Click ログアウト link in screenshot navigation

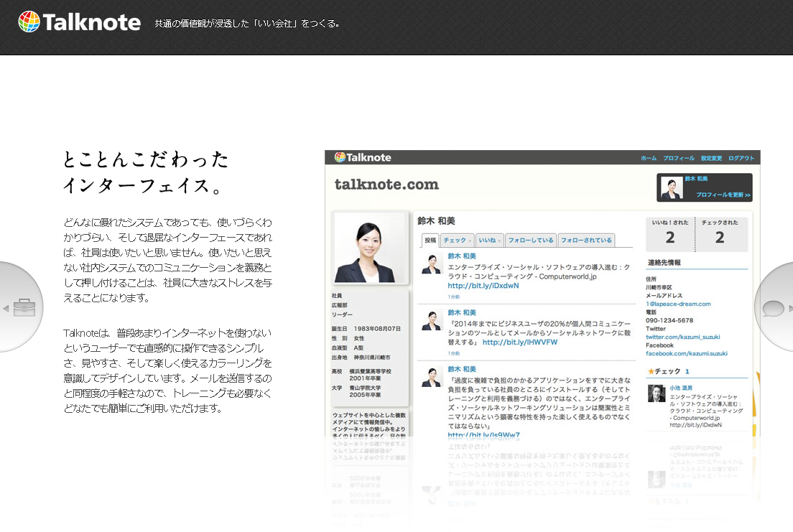point(741,158)
